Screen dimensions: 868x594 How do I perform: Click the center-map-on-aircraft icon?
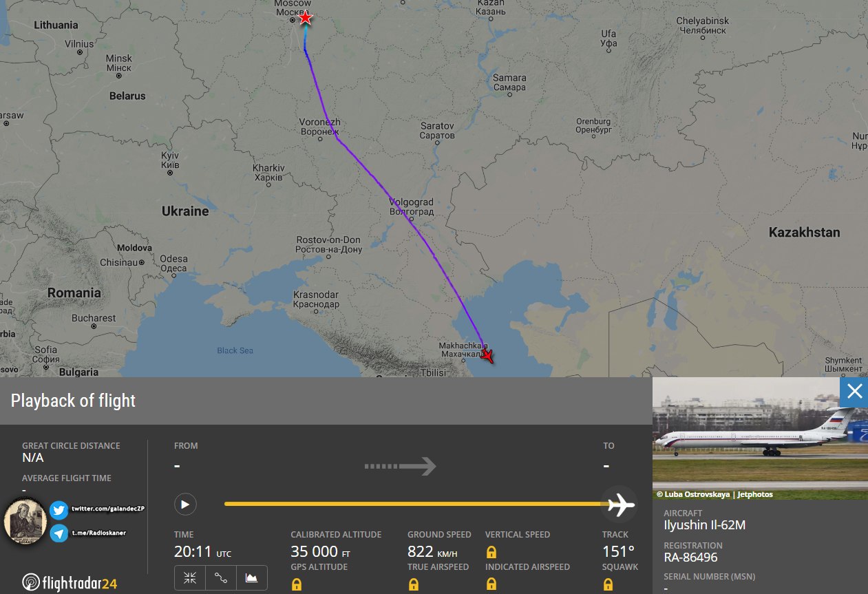click(190, 578)
